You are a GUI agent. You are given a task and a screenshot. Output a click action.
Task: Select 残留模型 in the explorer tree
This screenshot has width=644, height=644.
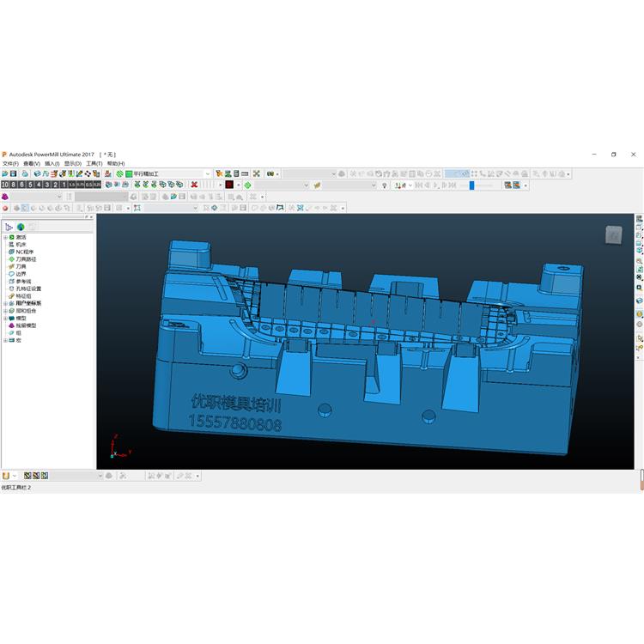(x=26, y=325)
